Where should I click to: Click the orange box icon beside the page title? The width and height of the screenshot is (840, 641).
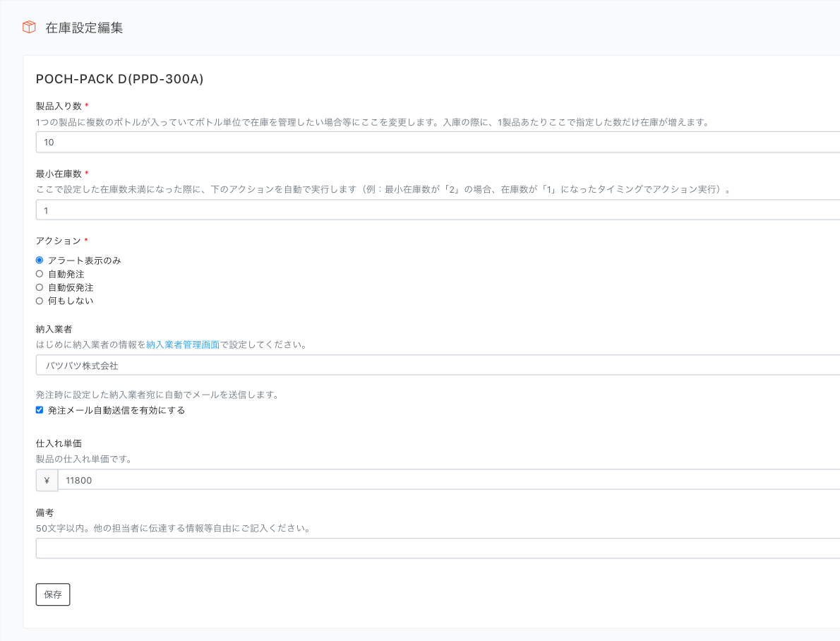29,28
